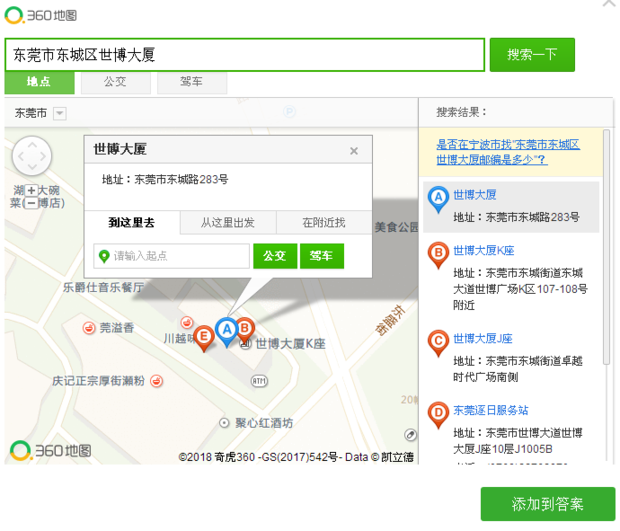Open result link 世博大厦
Image resolution: width=620 pixels, height=531 pixels.
tap(474, 195)
